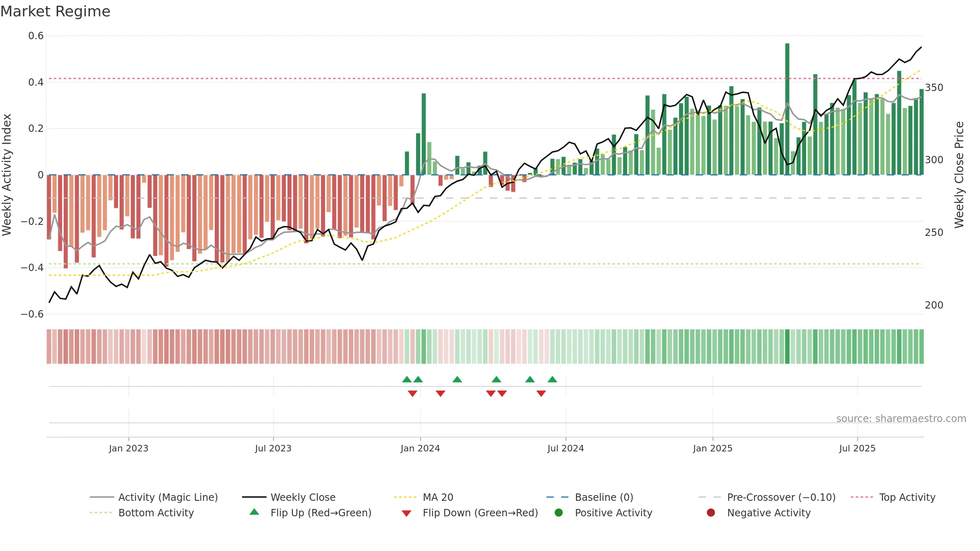This screenshot has height=551, width=980.
Task: Click the Flip Up legend green triangle
Action: tap(254, 512)
